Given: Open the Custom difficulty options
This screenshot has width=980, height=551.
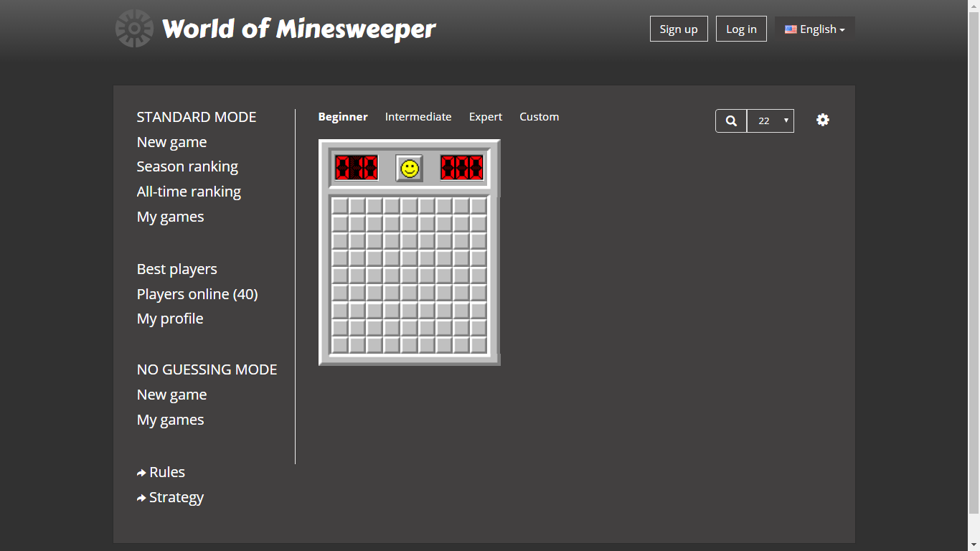Looking at the screenshot, I should pos(539,116).
